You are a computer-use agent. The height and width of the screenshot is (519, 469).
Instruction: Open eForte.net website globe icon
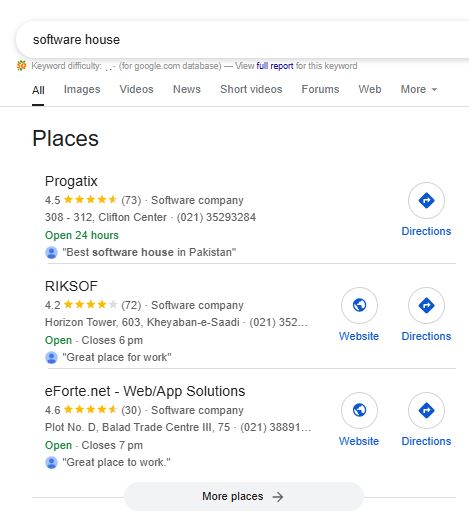(x=359, y=410)
